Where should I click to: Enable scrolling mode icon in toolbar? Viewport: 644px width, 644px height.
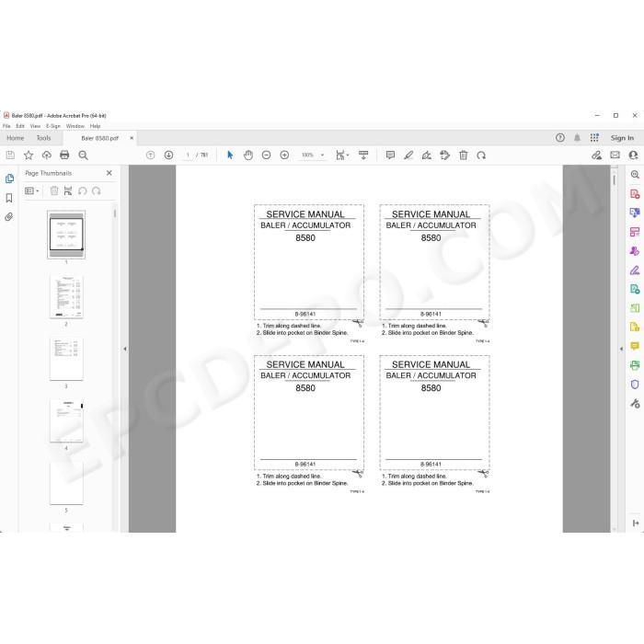click(x=363, y=155)
